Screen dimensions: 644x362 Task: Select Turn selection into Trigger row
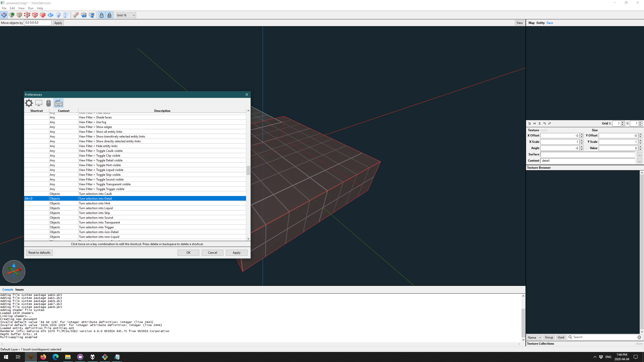coord(135,227)
